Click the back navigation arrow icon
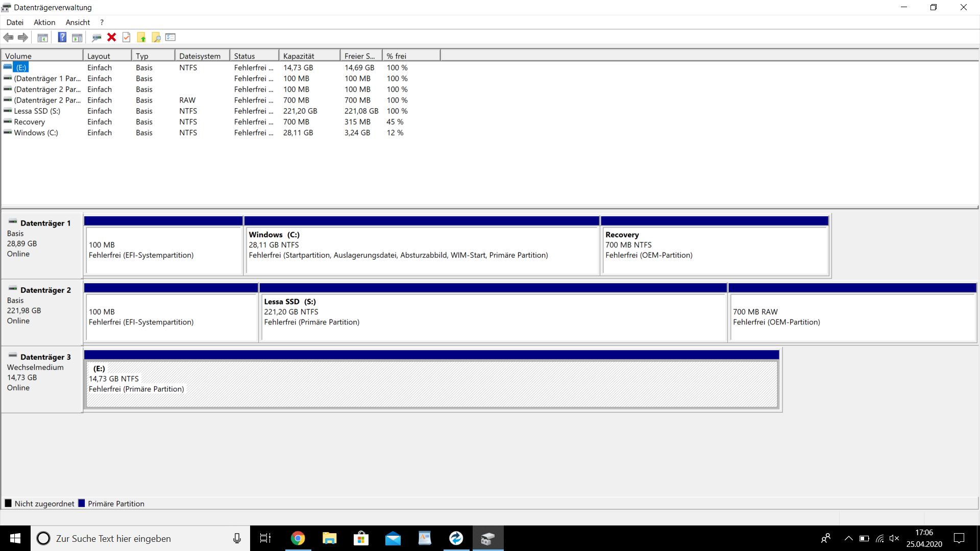The image size is (980, 551). [x=9, y=37]
